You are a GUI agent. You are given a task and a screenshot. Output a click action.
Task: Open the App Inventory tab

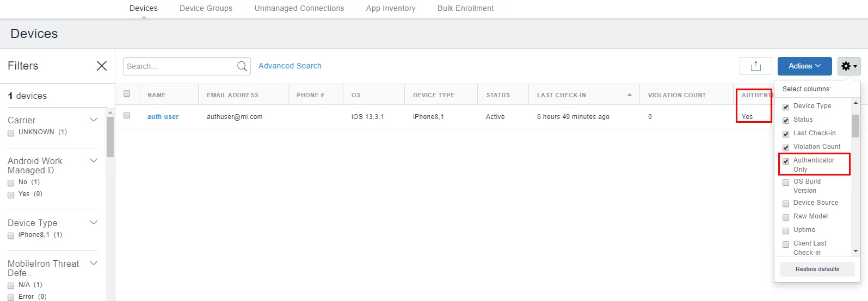coord(391,8)
